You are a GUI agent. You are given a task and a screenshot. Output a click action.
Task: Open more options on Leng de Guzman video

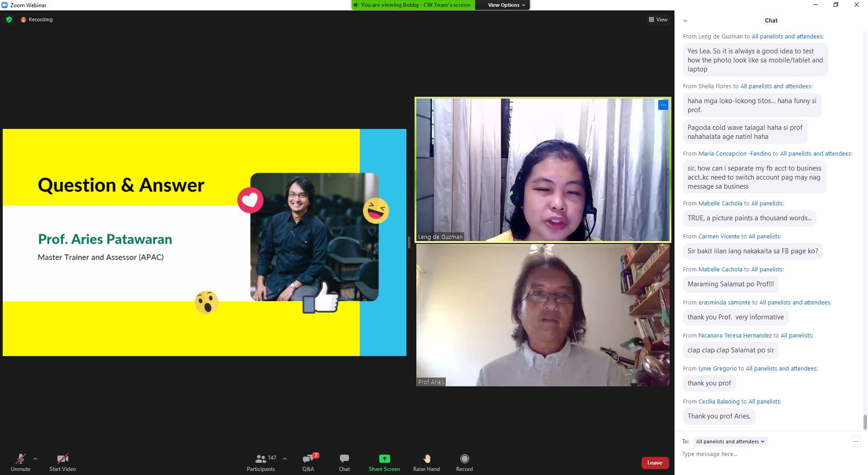click(x=663, y=105)
